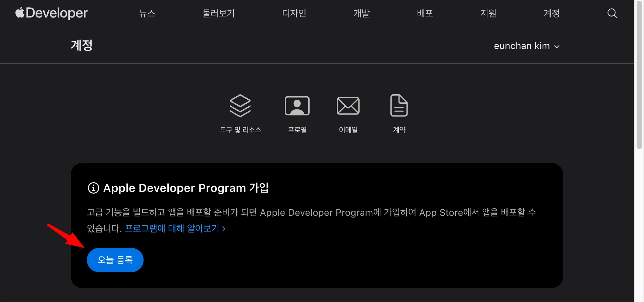Open the search magnifier icon
Image resolution: width=644 pixels, height=302 pixels.
coord(612,13)
